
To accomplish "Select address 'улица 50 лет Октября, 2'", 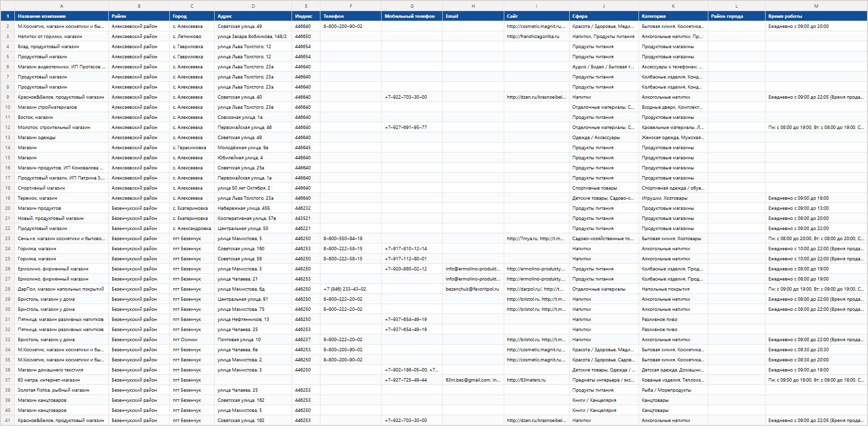I will 253,188.
